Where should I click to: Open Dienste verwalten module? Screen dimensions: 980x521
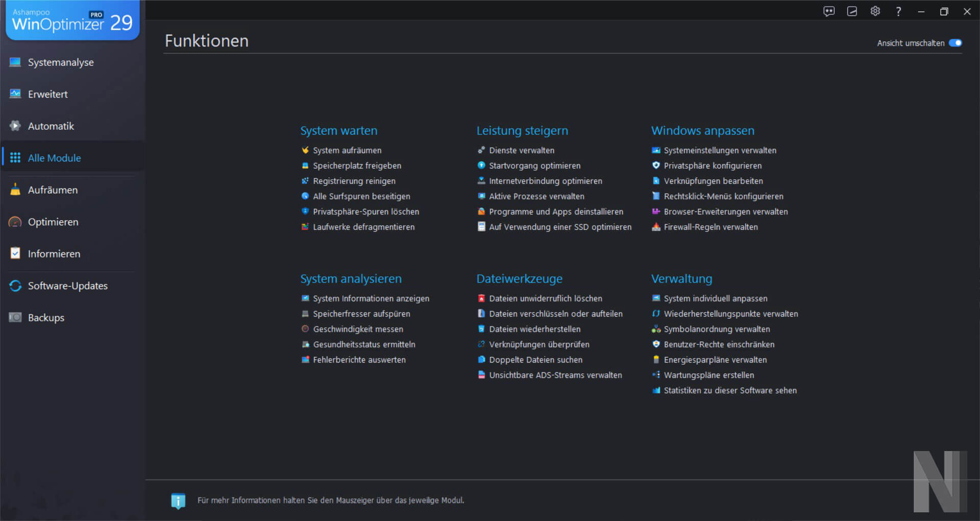pyautogui.click(x=521, y=150)
